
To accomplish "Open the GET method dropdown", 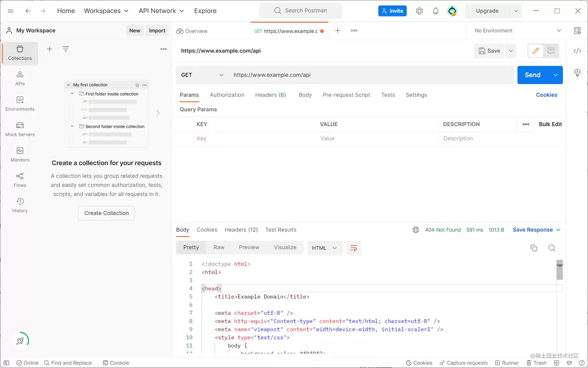I will pyautogui.click(x=203, y=75).
